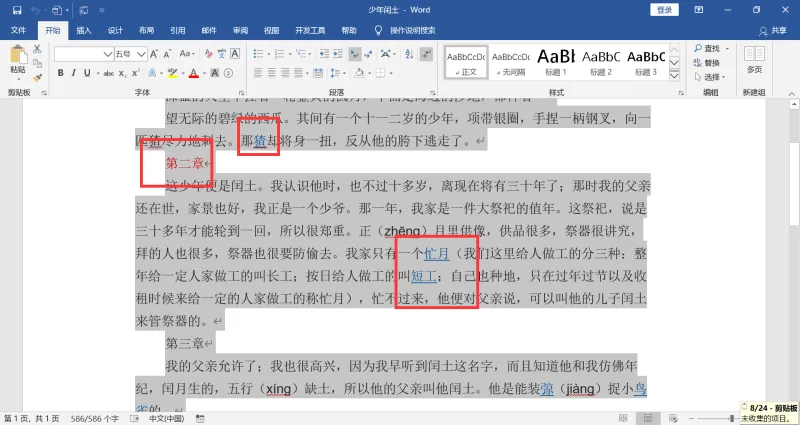
Task: Switch to the 设计 (Design) tab
Action: 115,31
